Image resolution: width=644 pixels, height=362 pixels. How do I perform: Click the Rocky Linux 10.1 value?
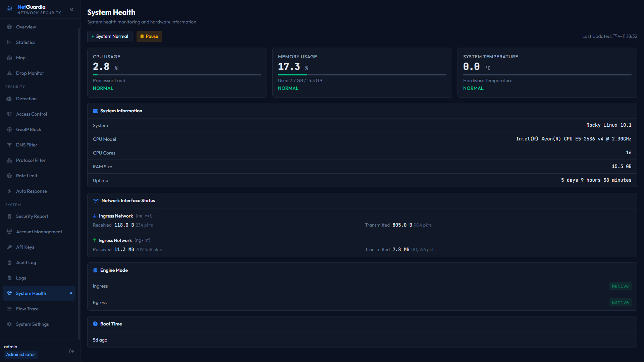[609, 125]
